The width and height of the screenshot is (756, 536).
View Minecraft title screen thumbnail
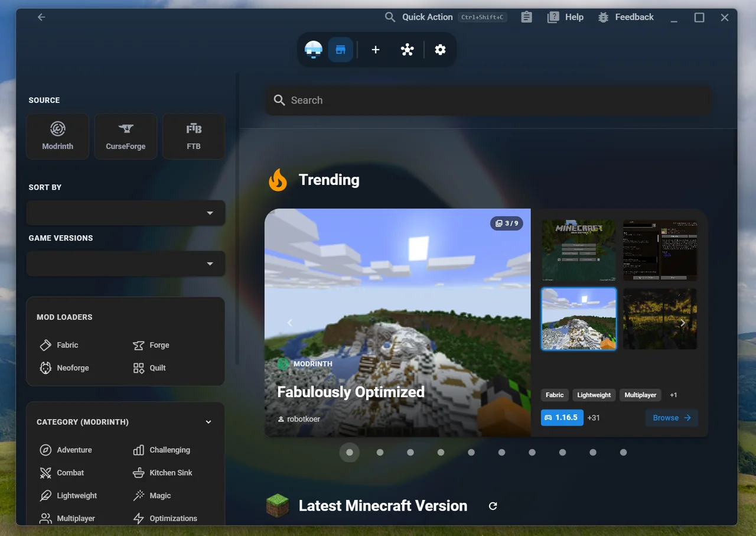[579, 250]
